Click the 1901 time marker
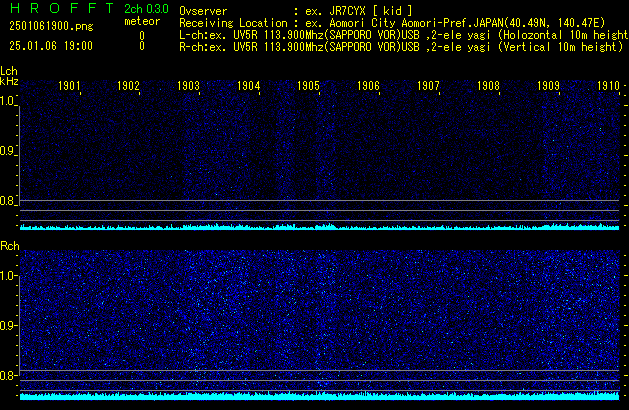Viewport: 629px width, 410px height. [x=69, y=86]
